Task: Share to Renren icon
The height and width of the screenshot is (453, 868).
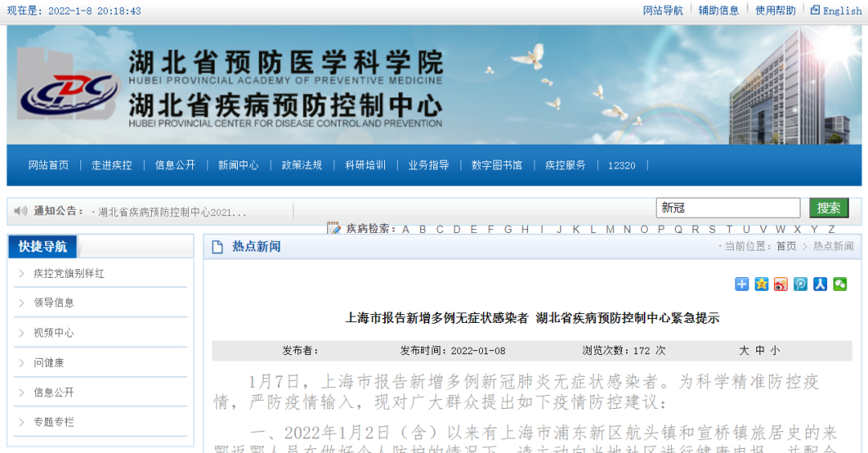Action: coord(820,284)
